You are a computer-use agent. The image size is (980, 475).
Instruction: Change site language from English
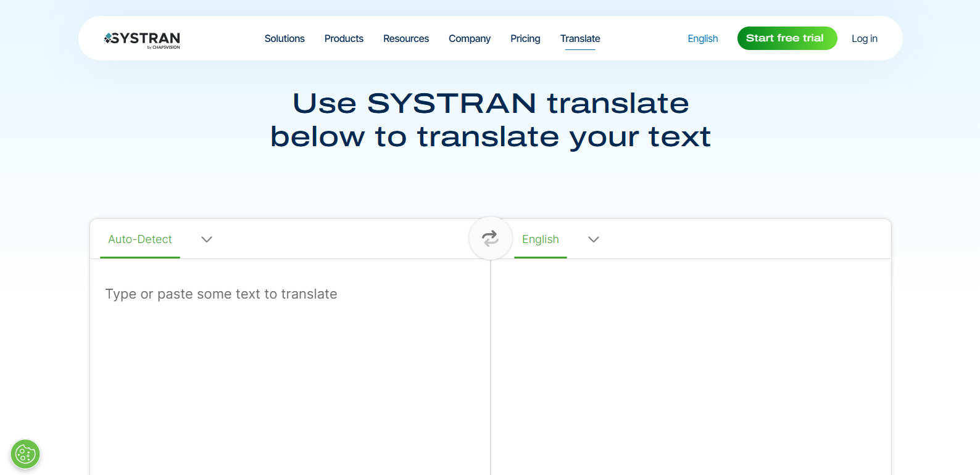pyautogui.click(x=703, y=38)
